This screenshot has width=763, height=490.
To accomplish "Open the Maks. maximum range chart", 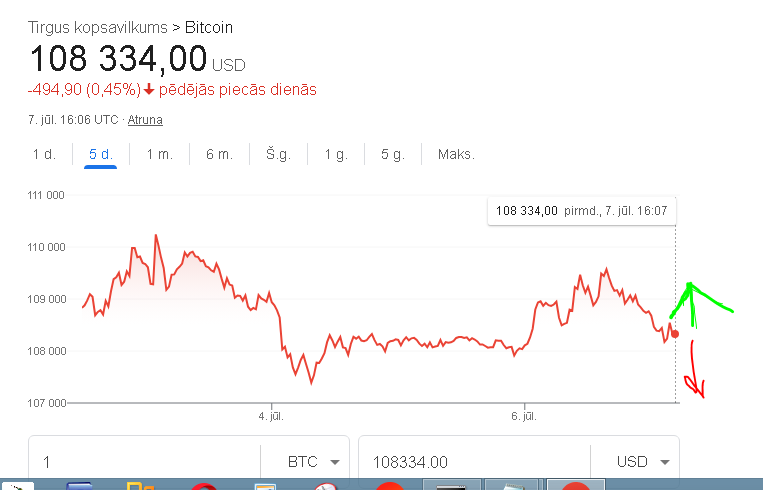I will [x=456, y=154].
